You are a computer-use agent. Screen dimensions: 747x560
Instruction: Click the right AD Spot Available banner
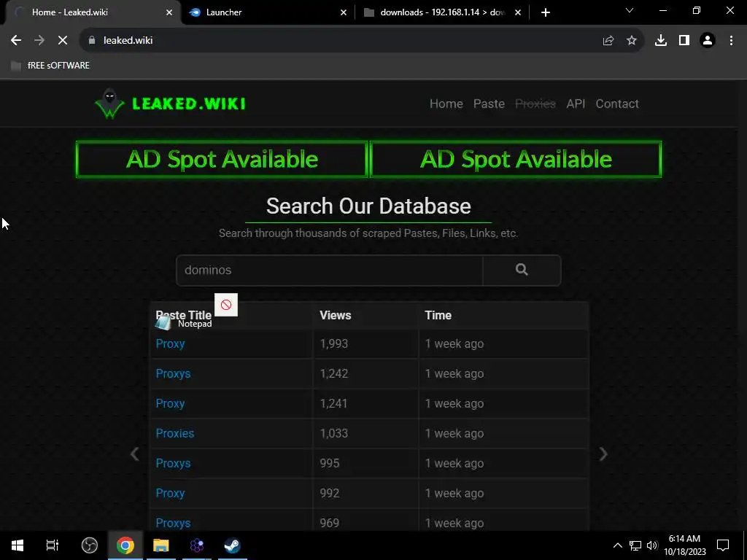point(516,159)
